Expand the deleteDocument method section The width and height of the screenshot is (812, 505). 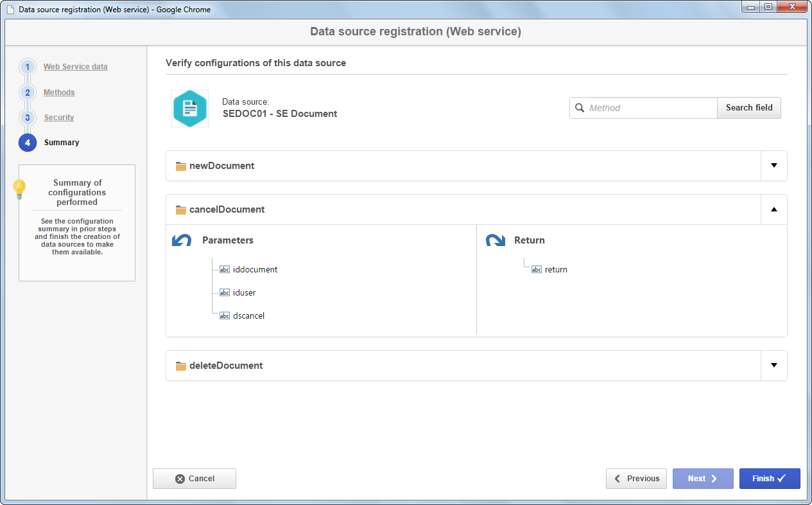coord(773,366)
